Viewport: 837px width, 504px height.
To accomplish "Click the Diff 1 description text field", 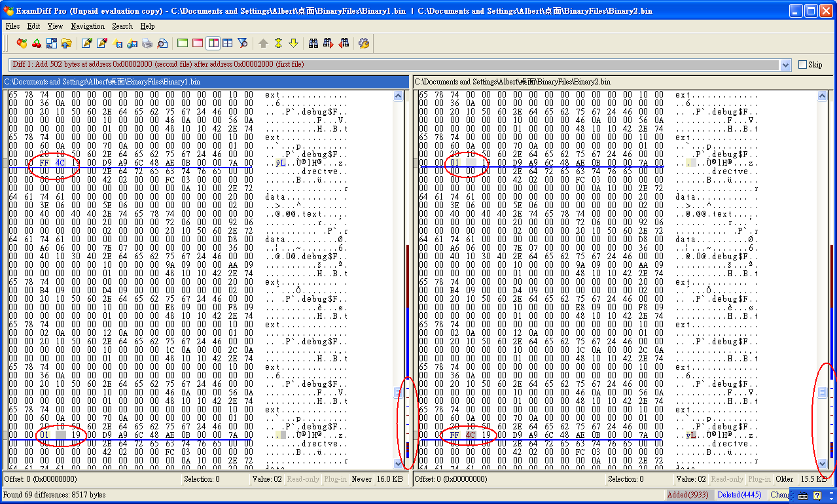I will click(x=395, y=65).
